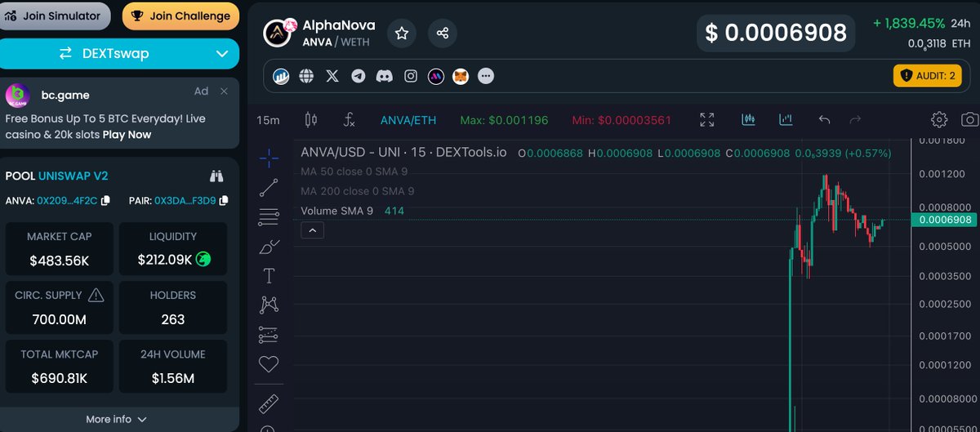This screenshot has height=432, width=980.
Task: Select the crosshair cursor tool
Action: point(269,158)
